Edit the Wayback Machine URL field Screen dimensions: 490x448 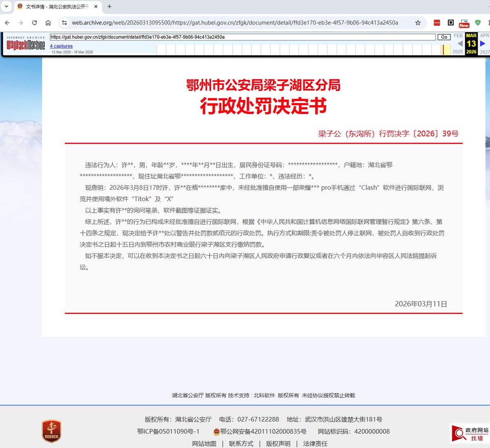243,37
